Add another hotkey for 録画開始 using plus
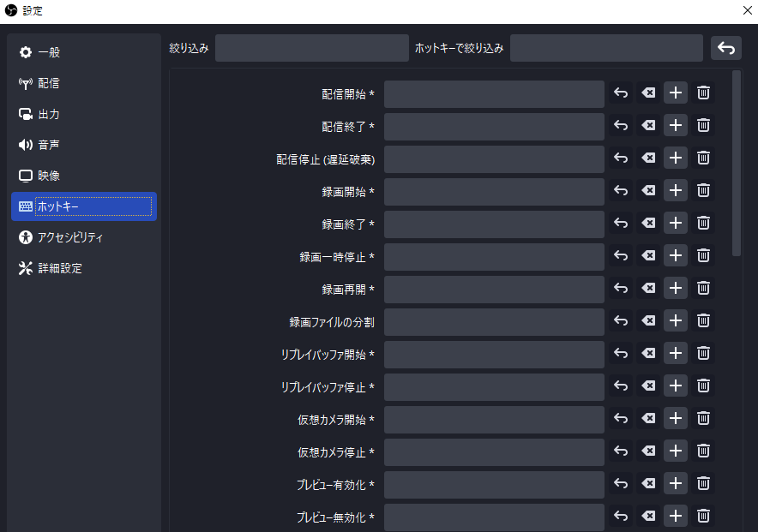 tap(676, 190)
